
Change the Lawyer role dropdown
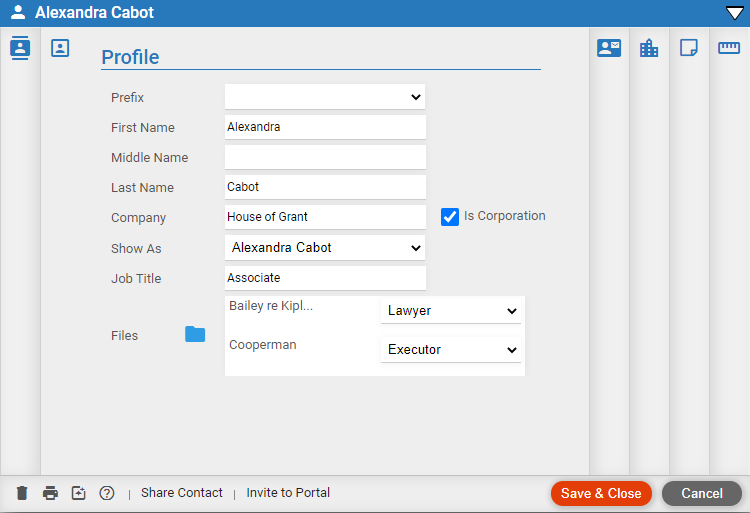[451, 311]
